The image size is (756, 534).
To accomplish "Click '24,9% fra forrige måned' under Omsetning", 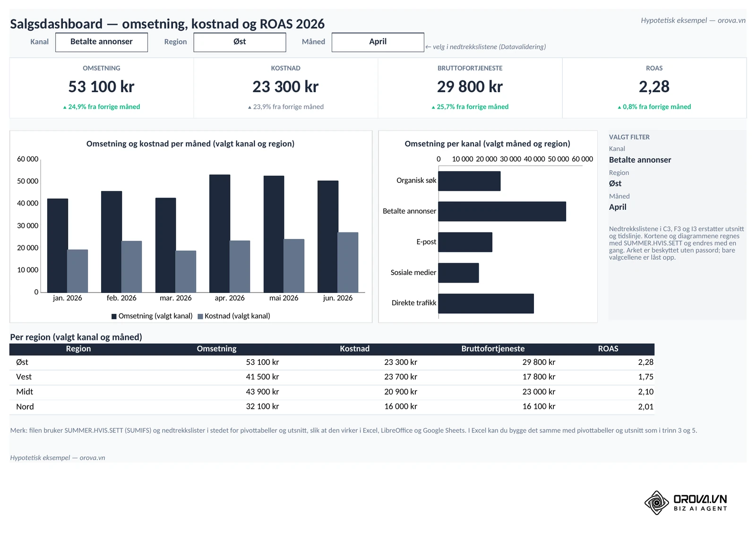I will coord(102,107).
